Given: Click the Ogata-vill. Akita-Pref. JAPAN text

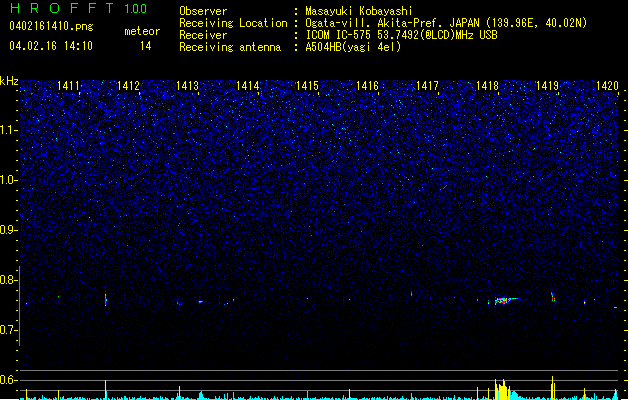Looking at the screenshot, I should [392, 23].
